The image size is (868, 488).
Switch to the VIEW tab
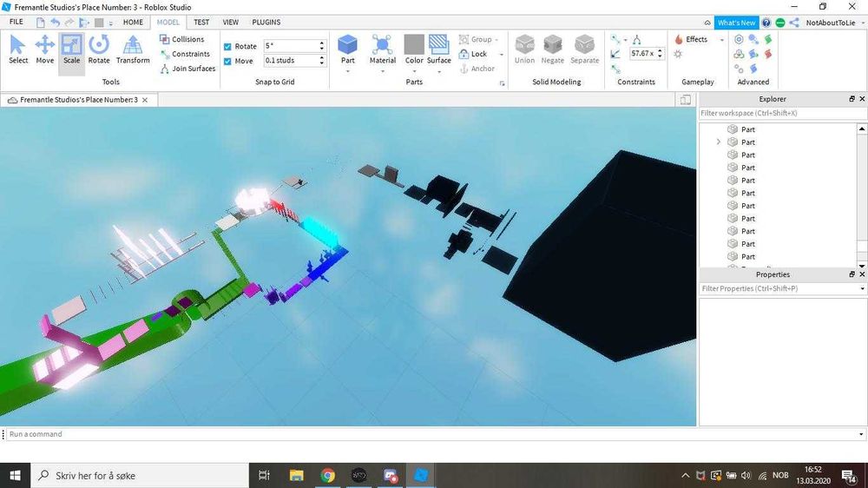[230, 23]
